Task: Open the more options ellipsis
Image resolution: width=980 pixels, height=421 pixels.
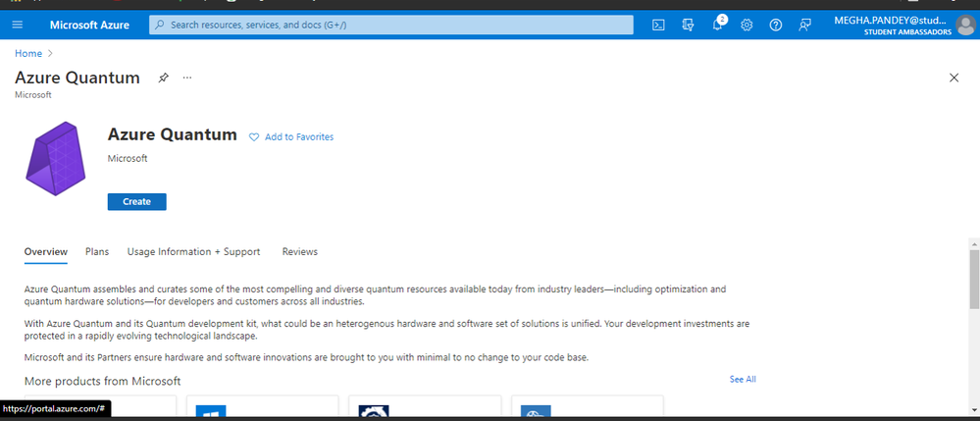Action: 187,78
